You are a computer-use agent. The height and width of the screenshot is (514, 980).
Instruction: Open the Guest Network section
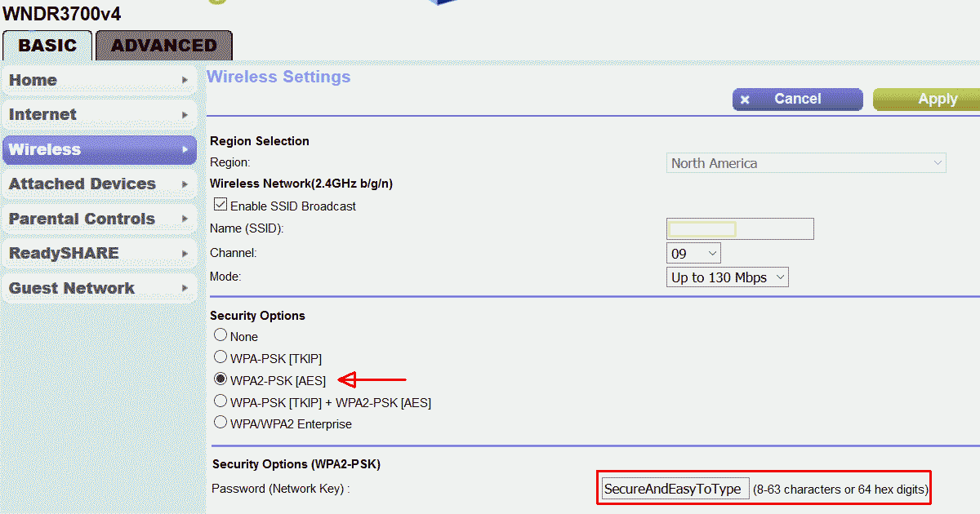tap(100, 288)
